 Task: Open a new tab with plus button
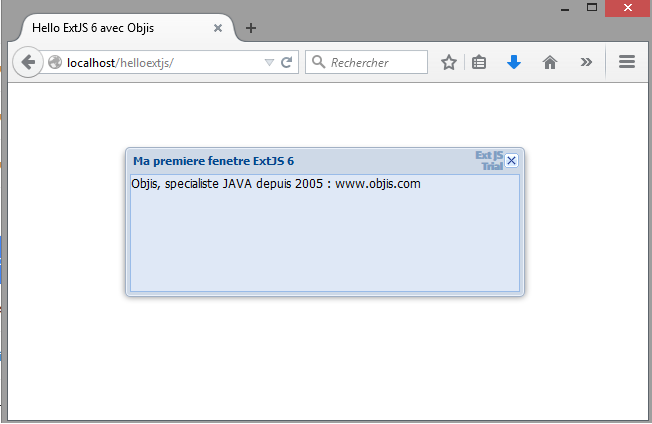(x=251, y=28)
